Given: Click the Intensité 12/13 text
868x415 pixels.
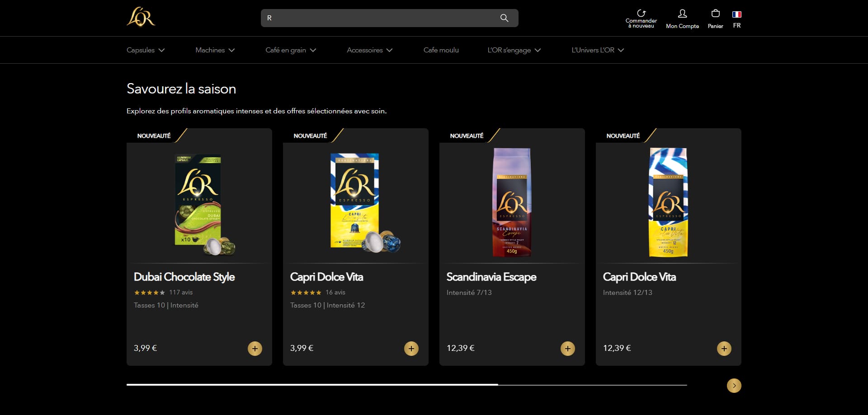Looking at the screenshot, I should tap(627, 293).
